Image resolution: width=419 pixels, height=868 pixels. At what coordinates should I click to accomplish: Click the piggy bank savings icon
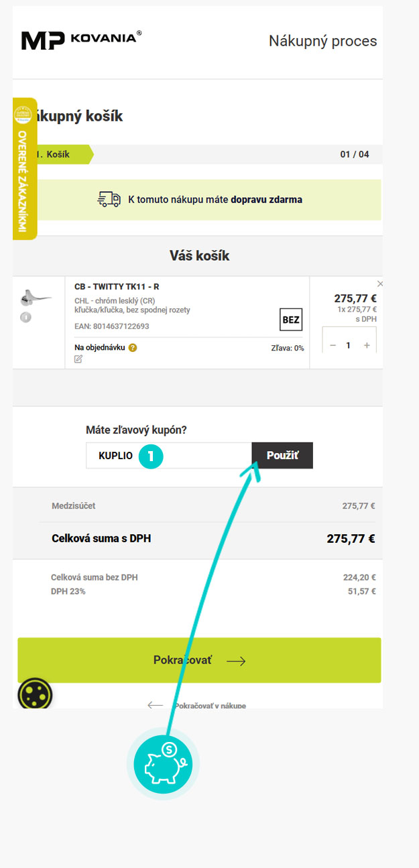click(163, 763)
